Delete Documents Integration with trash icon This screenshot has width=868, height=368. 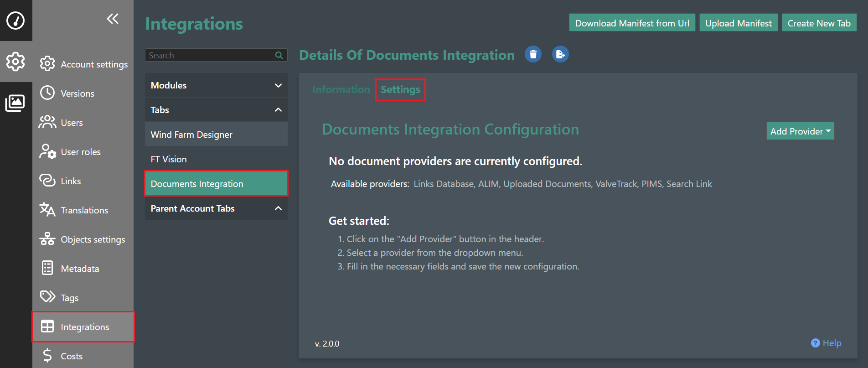click(533, 54)
